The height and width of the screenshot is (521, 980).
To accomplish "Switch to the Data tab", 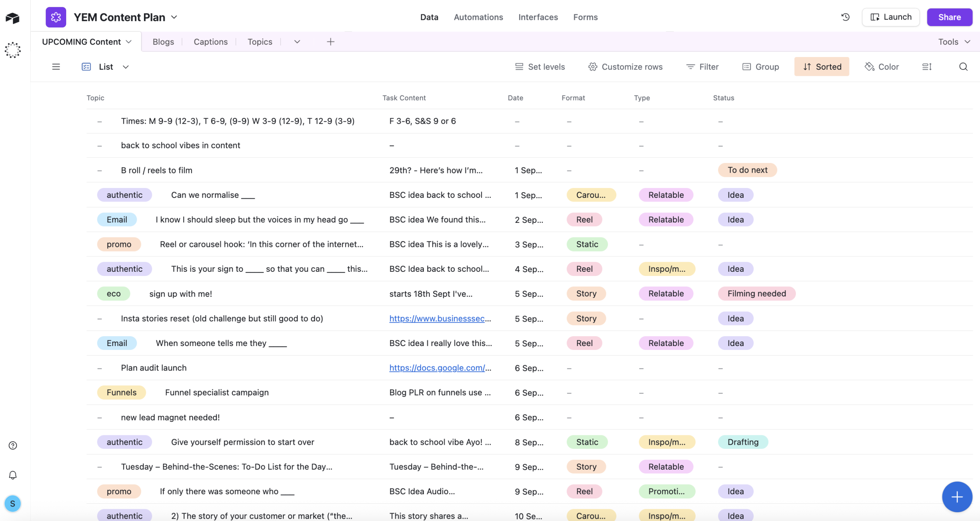I will (x=429, y=17).
